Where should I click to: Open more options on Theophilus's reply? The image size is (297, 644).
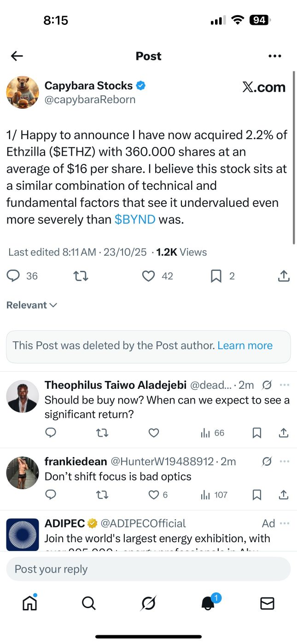click(285, 385)
